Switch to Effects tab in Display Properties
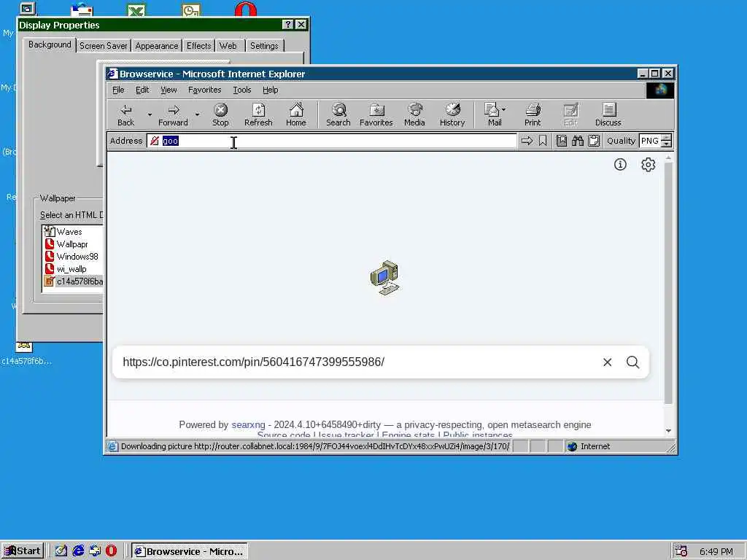This screenshot has width=747, height=560. (198, 46)
